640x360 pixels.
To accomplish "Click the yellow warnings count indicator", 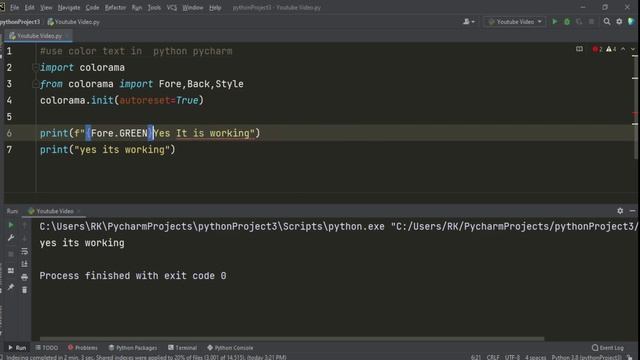I will (611, 49).
